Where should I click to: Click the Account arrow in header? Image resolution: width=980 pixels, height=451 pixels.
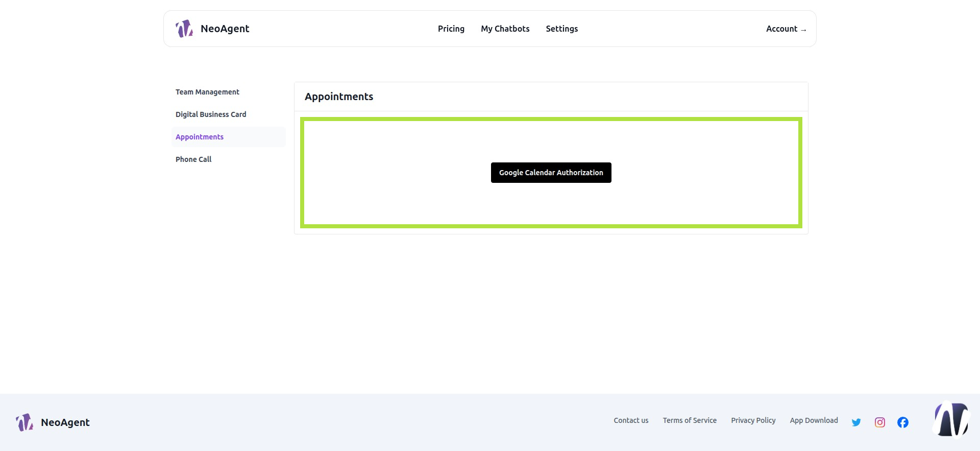pos(803,30)
